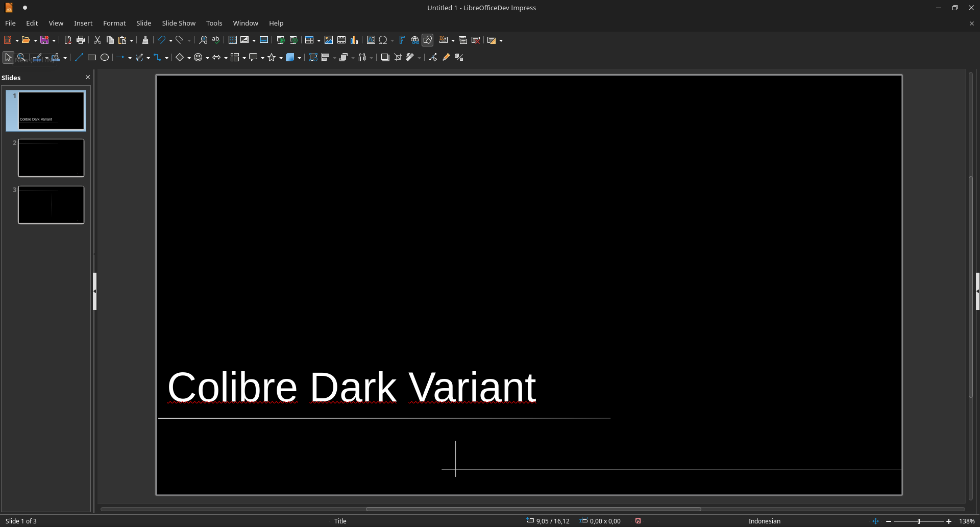Toggle Master Slide view

pos(264,40)
